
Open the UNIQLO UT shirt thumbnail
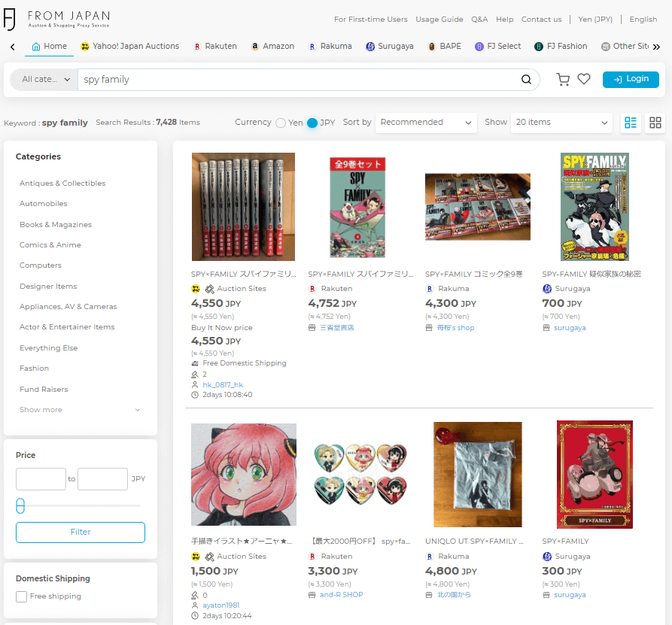tap(478, 475)
